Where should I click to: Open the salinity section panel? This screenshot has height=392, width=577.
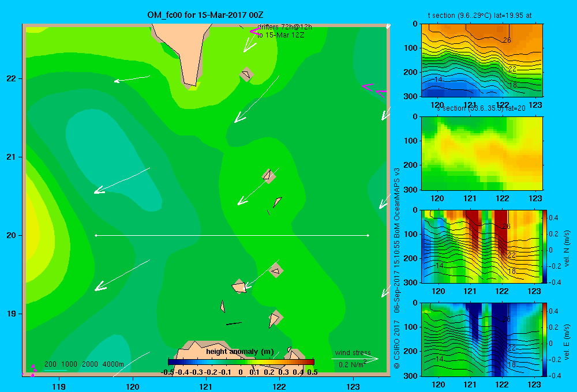[482, 153]
